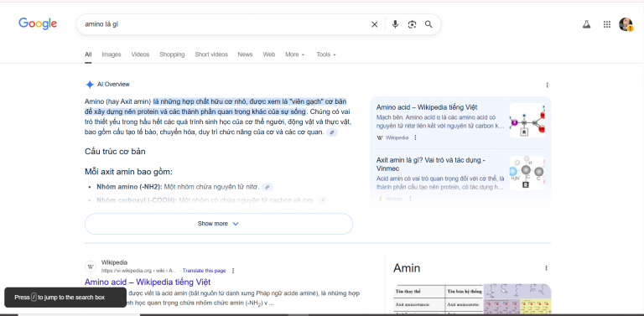Open three-dot menu next to Translate this page
The image size is (644, 316).
tap(233, 271)
